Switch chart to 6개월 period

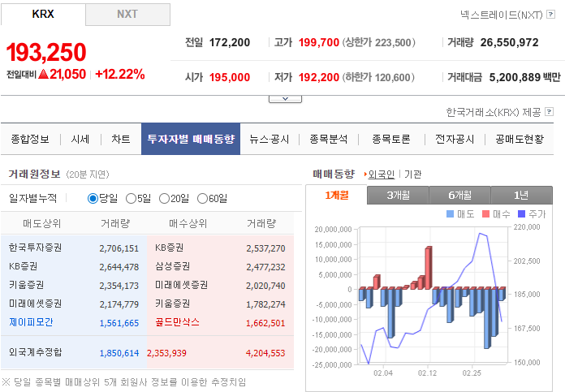point(459,195)
